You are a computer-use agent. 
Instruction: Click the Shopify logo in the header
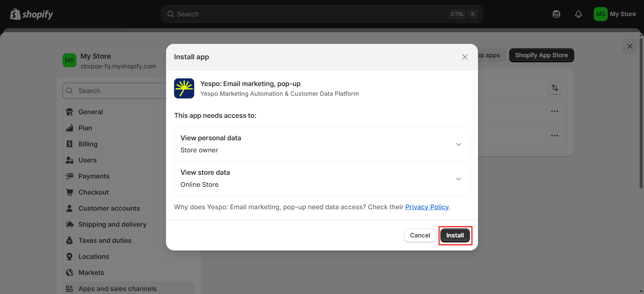tap(32, 14)
